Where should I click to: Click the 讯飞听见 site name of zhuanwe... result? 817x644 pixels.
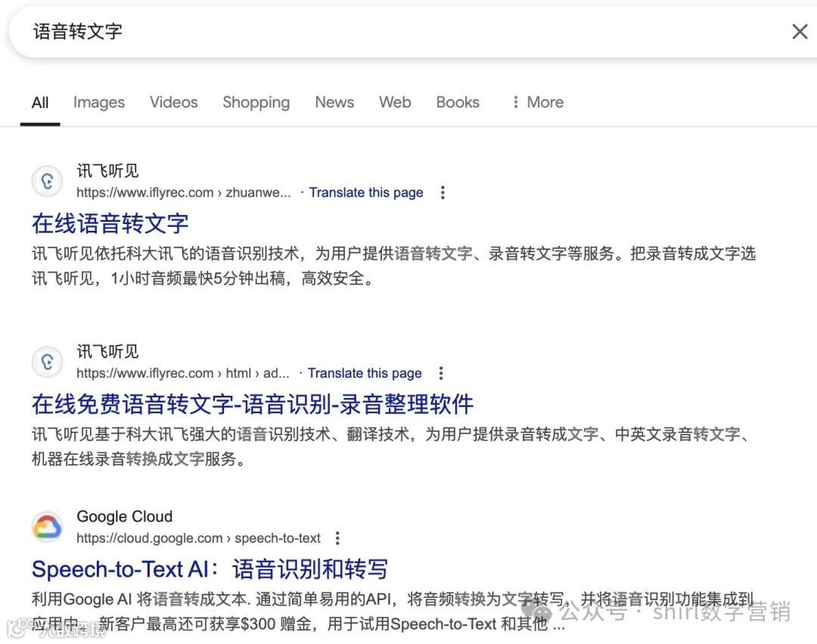point(108,170)
